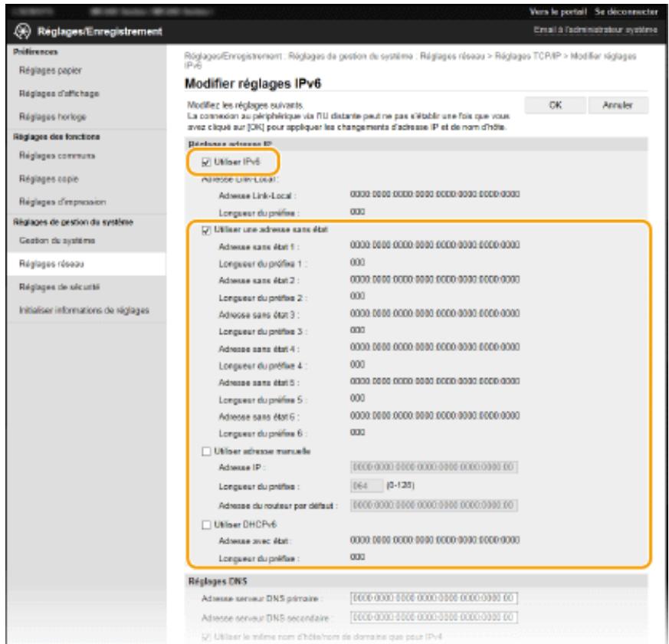Viewport: 669px width, 644px height.
Task: Confirm changes with the OK button
Action: coord(555,105)
